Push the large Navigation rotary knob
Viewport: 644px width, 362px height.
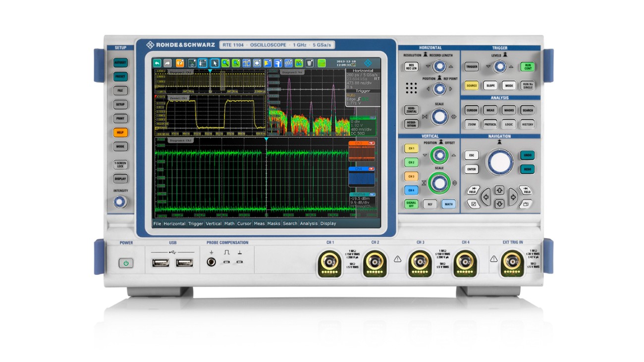tap(499, 161)
